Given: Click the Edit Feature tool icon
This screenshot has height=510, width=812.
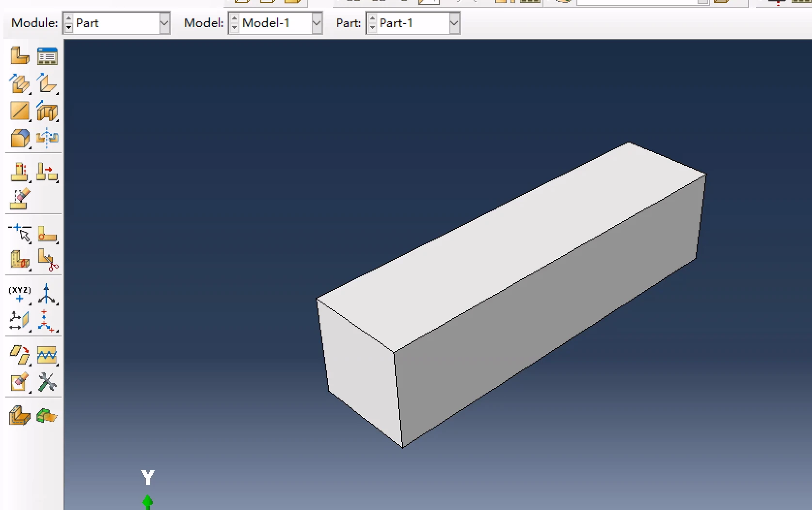Looking at the screenshot, I should [20, 172].
